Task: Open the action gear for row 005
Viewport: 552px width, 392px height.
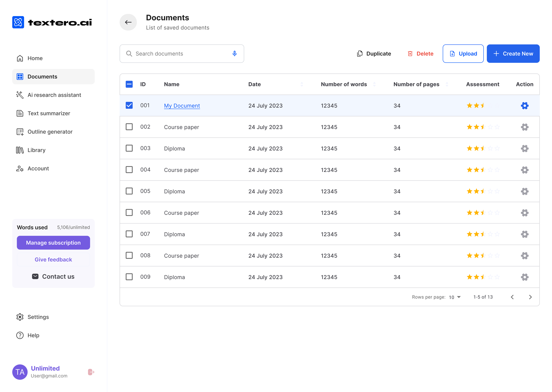Action: click(524, 191)
